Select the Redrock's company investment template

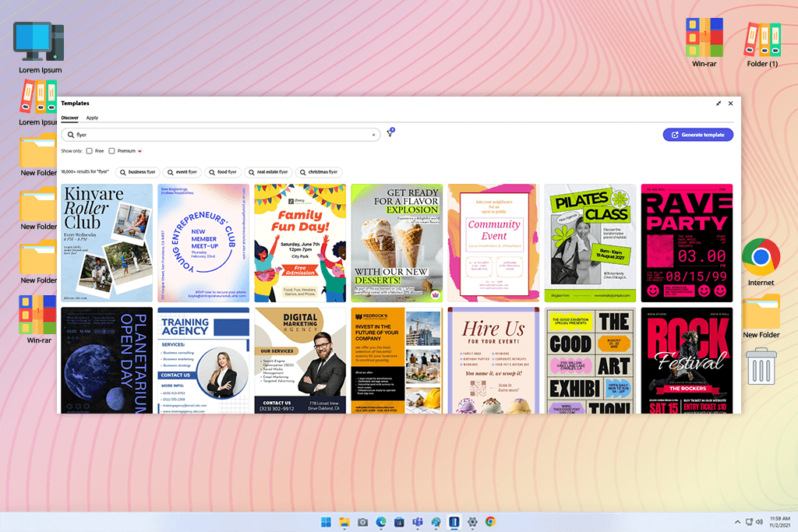tap(397, 360)
